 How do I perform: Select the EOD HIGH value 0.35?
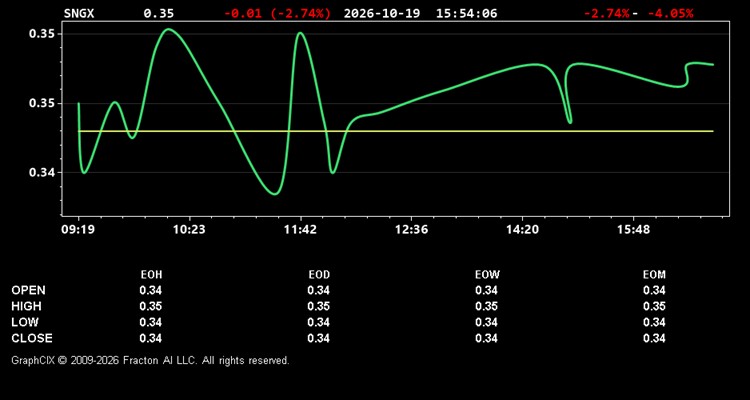coord(319,306)
